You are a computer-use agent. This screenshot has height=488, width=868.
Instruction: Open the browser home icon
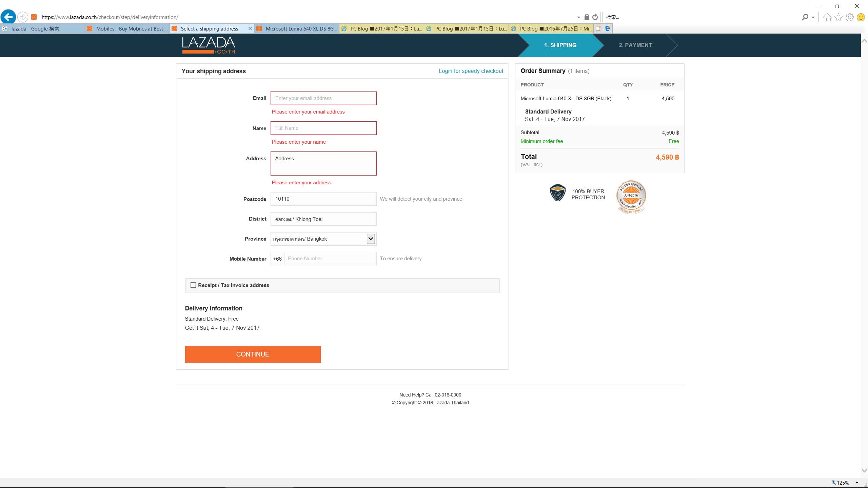click(x=827, y=17)
